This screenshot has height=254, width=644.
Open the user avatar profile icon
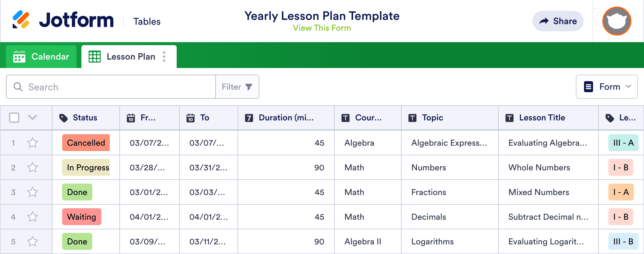[617, 21]
